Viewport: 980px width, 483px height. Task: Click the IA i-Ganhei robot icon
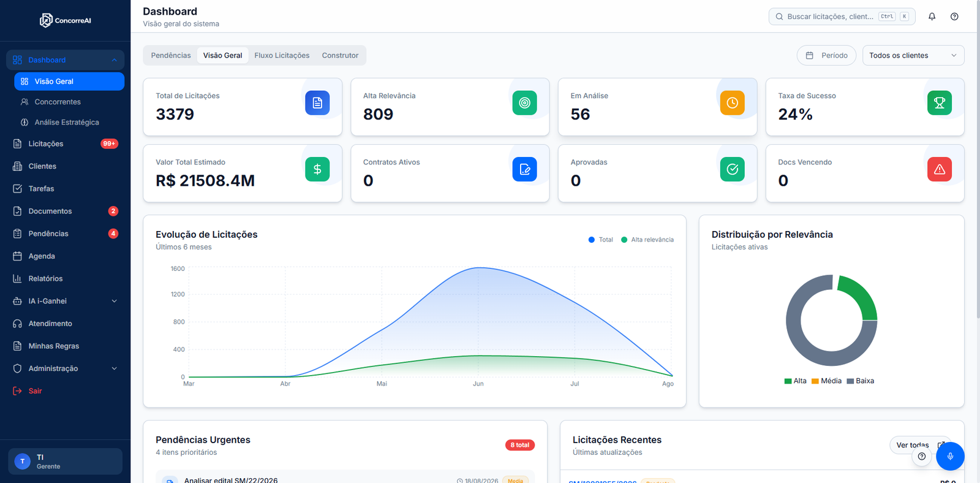click(17, 301)
